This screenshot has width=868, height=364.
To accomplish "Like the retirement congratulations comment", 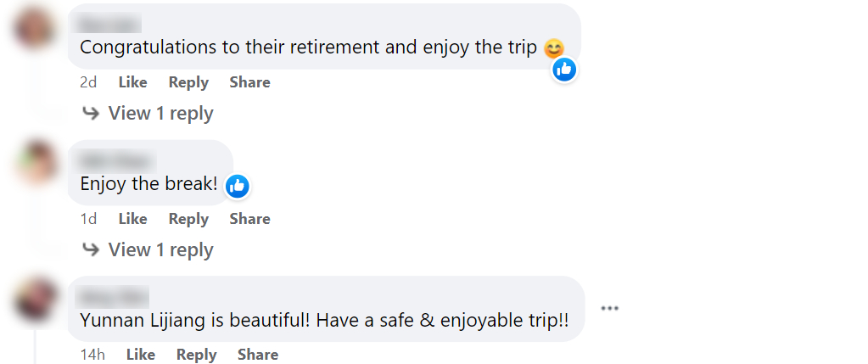I will point(132,82).
